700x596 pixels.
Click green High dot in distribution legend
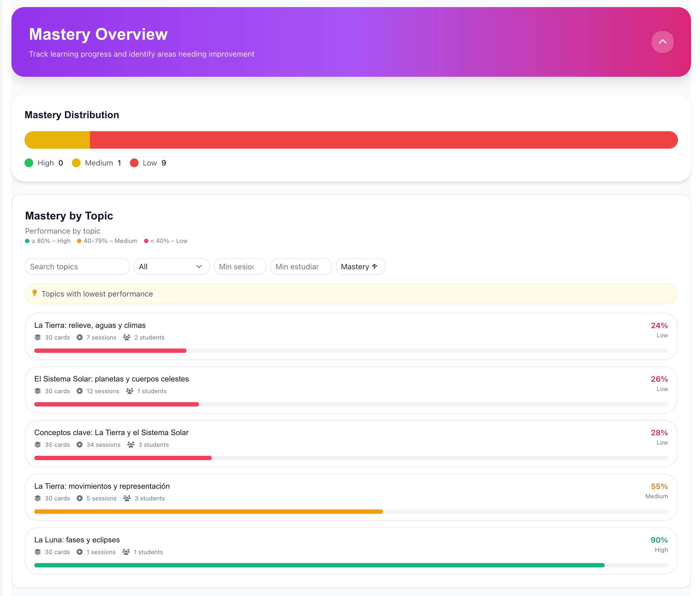(x=29, y=163)
